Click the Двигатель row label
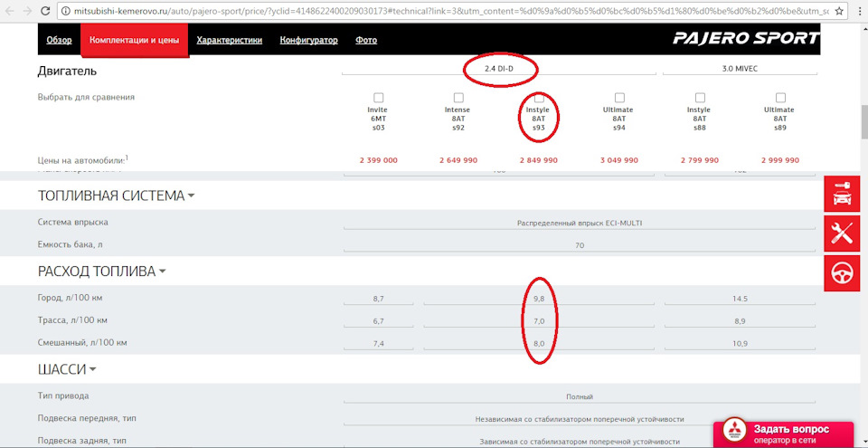This screenshot has height=448, width=868. pos(67,71)
